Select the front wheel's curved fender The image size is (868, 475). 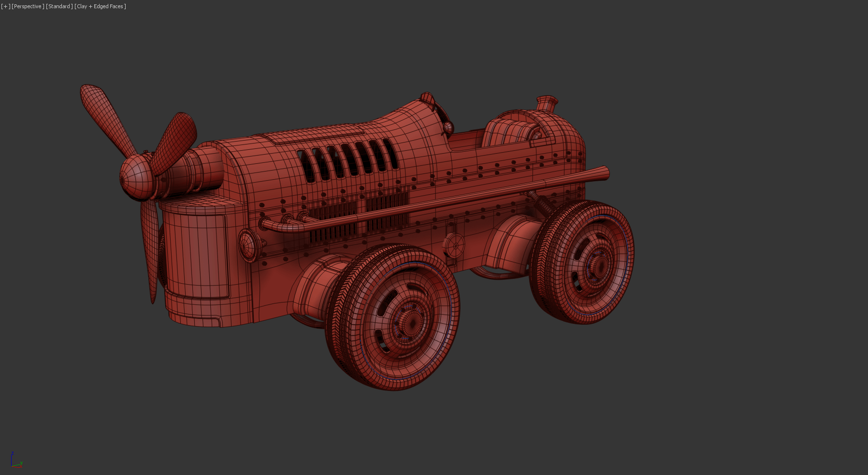click(315, 285)
